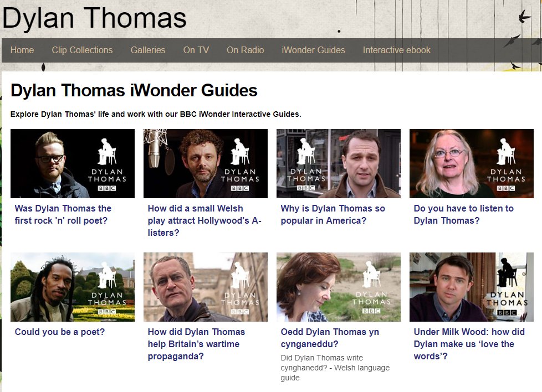Select On TV in the navigation bar
Screen dimensions: 542x392
click(x=196, y=50)
